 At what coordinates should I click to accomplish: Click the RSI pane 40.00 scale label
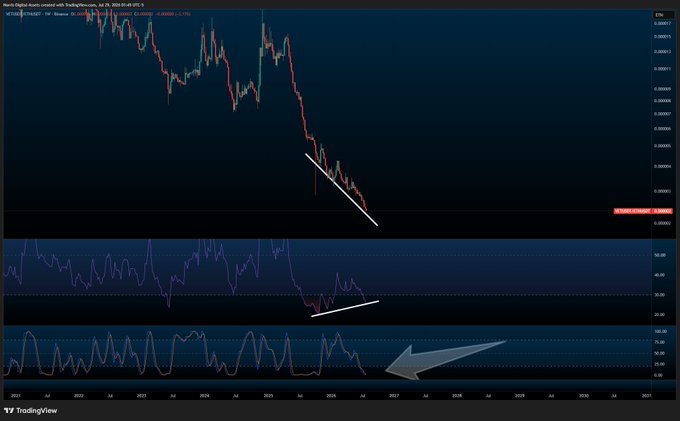point(660,275)
